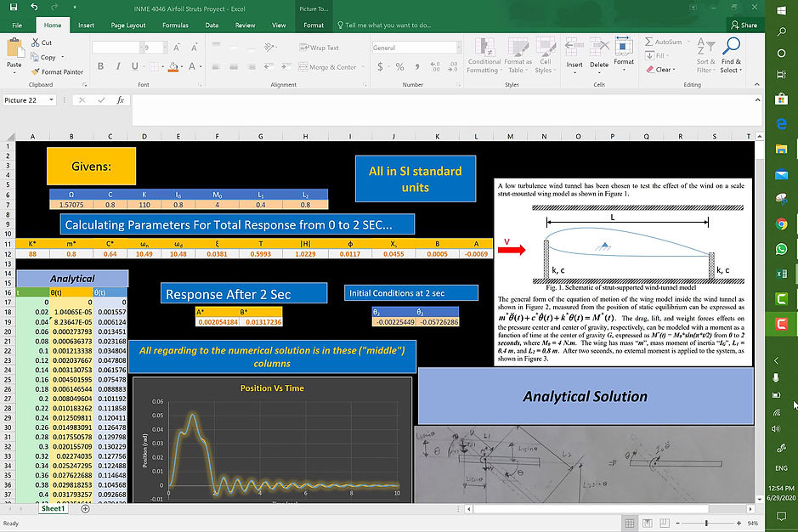Open Cell Styles gallery
Viewport: 798px width, 532px height.
pos(545,56)
